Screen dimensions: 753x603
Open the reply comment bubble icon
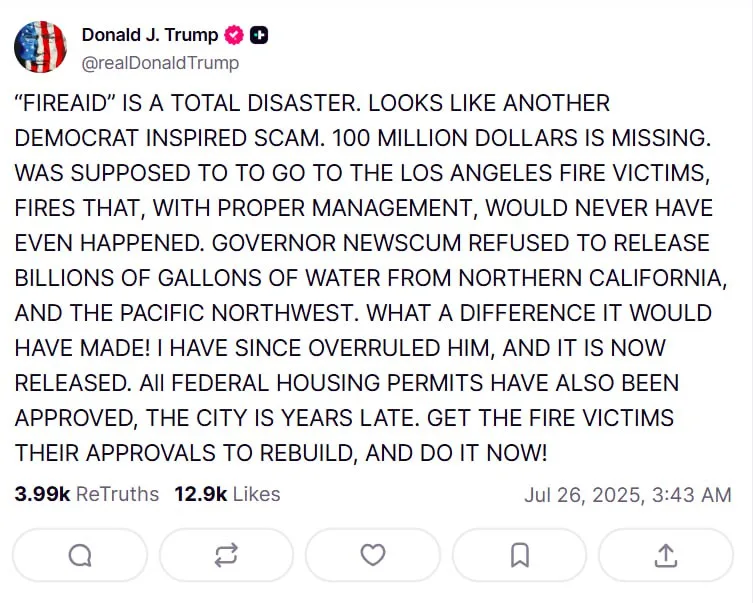(80, 555)
